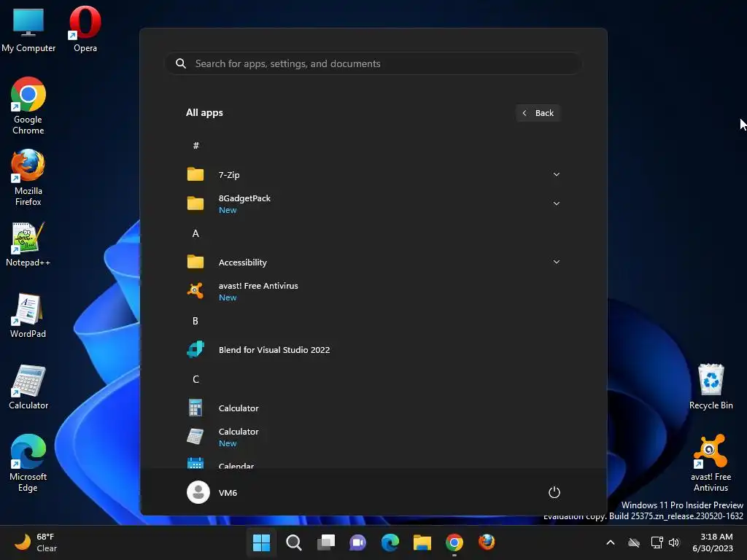The height and width of the screenshot is (560, 747).
Task: Open avast! Free Antivirus desktop shortcut
Action: 711,463
